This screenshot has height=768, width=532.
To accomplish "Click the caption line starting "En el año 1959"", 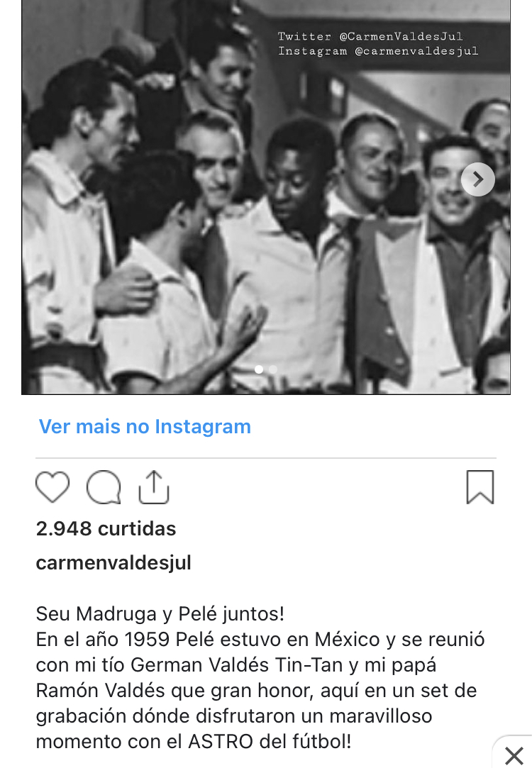I will pyautogui.click(x=260, y=639).
